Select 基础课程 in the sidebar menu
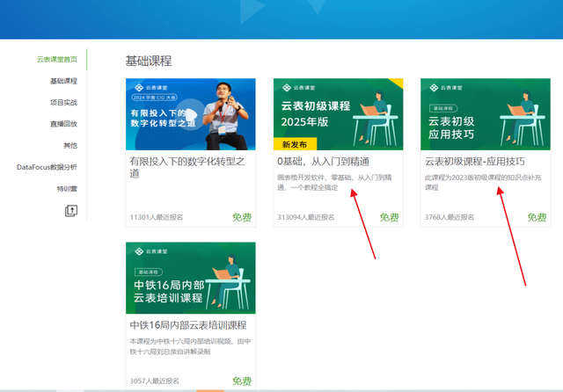Viewport: 563px width, 392px height. pos(63,81)
